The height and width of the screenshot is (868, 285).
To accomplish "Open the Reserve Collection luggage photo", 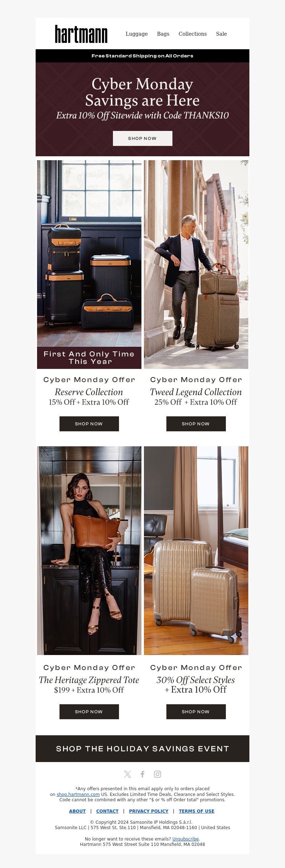I will (x=89, y=264).
